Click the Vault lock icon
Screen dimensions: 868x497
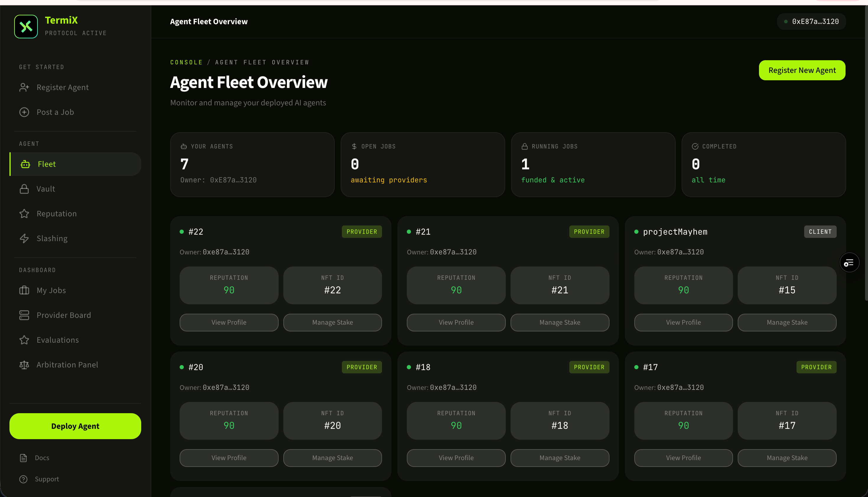[x=24, y=189]
